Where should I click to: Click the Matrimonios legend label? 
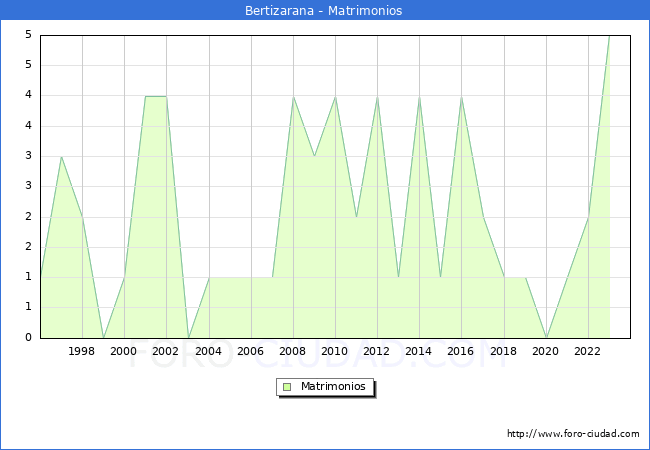pos(333,387)
